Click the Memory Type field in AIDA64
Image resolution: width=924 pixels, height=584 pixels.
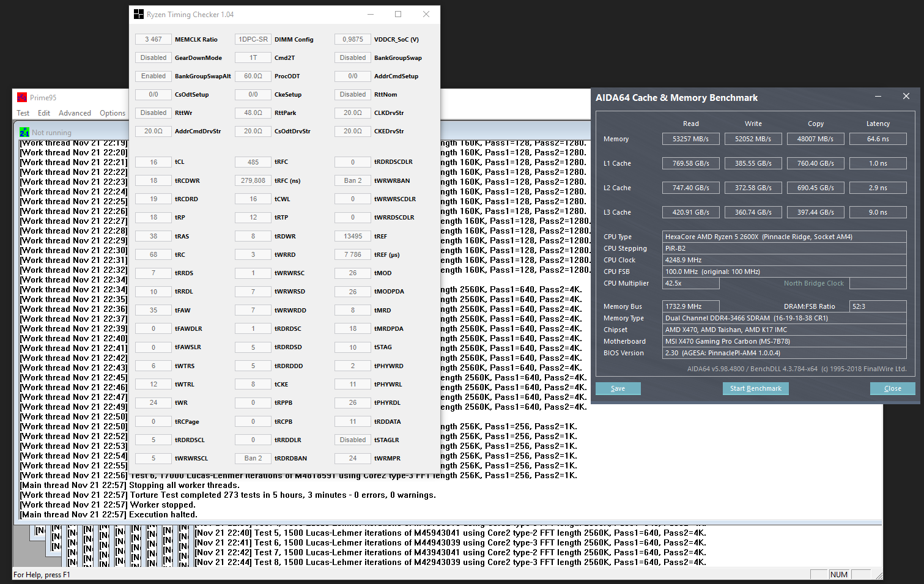click(785, 318)
